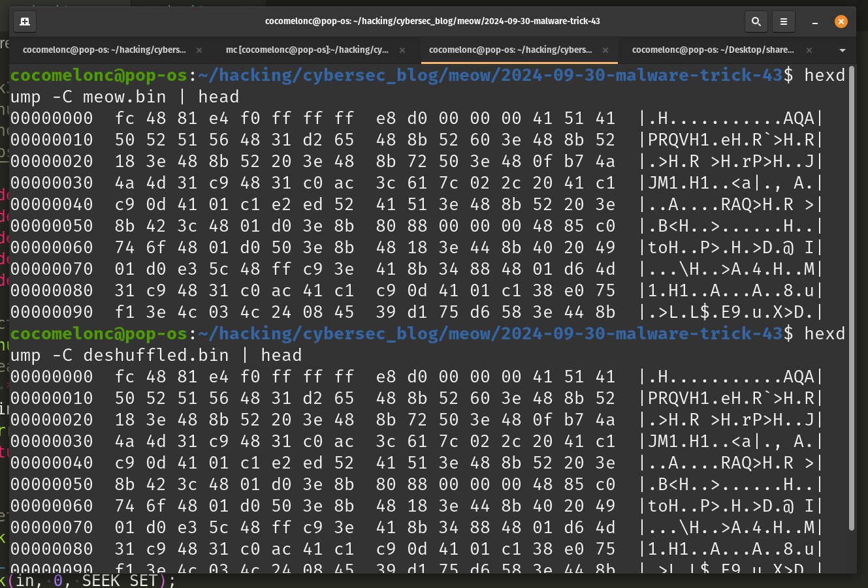Screen dimensions: 868x588
Task: Close the active third terminal tab
Action: point(605,50)
